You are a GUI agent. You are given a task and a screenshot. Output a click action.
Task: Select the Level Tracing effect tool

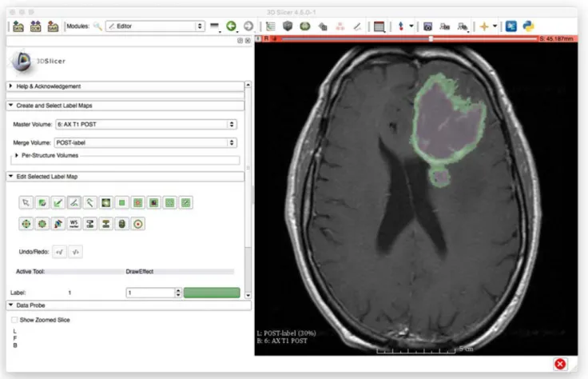click(106, 202)
